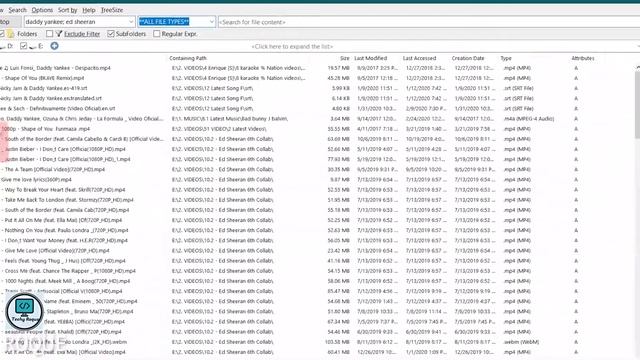Open the Help menu
The width and height of the screenshot is (640, 360).
(x=89, y=10)
